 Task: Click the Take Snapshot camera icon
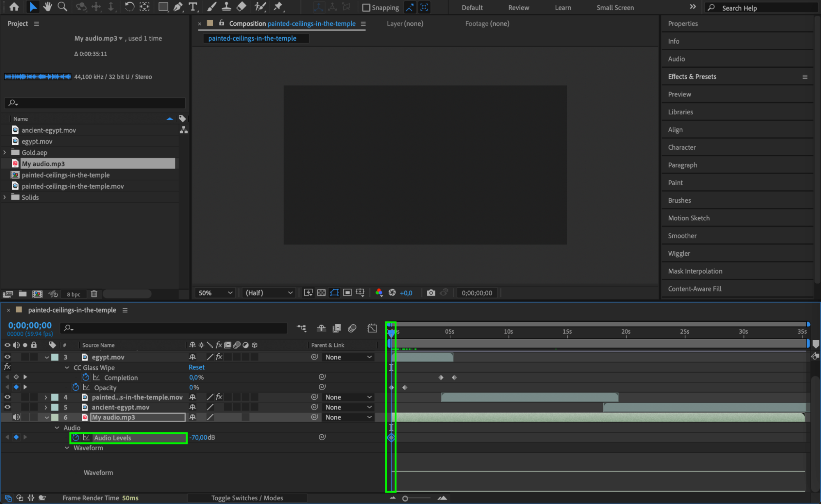click(430, 293)
